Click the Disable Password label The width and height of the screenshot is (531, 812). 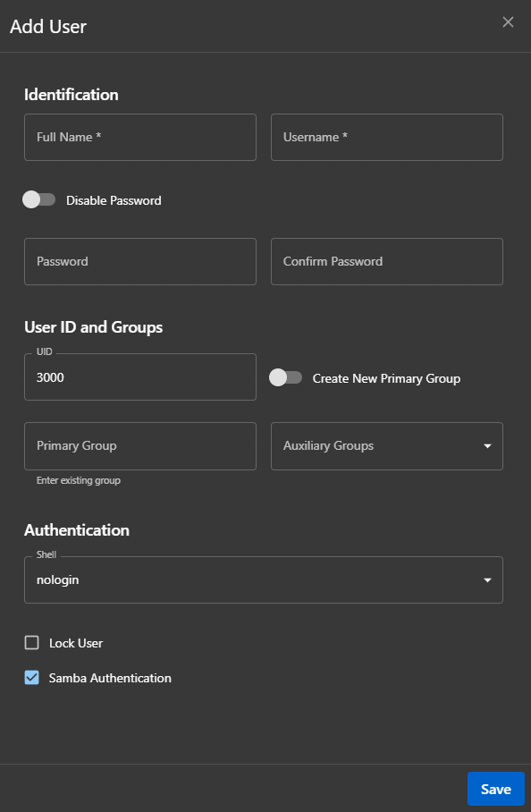112,200
